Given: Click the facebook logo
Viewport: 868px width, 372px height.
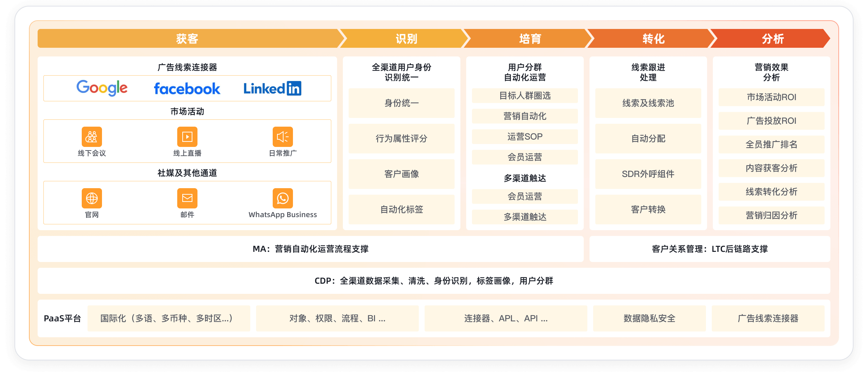Looking at the screenshot, I should (187, 89).
